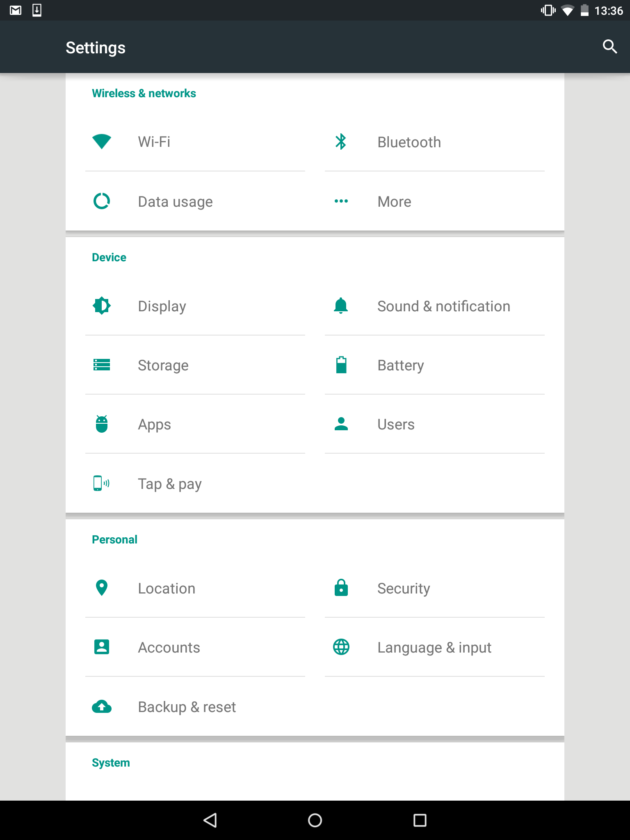Tap the Data usage circle icon

click(102, 201)
